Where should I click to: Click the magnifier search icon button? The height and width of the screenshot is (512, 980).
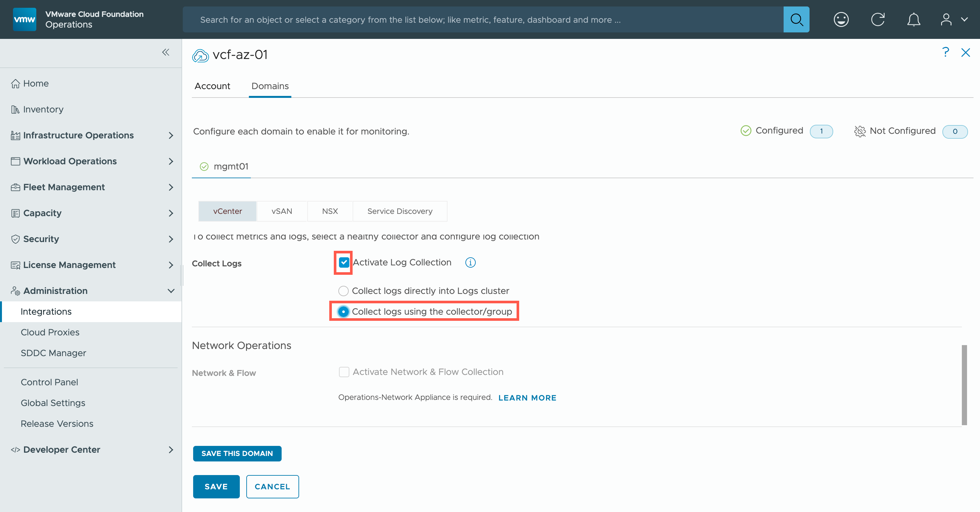796,19
